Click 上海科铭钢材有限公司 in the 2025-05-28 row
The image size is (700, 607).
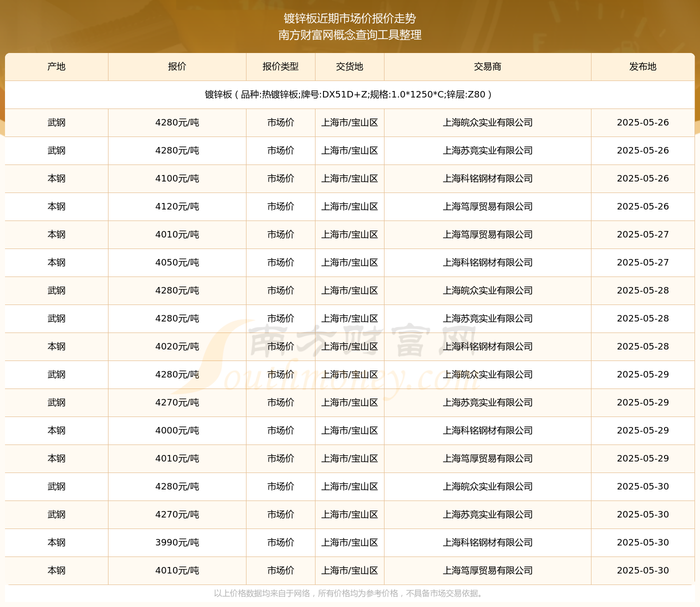pos(487,346)
